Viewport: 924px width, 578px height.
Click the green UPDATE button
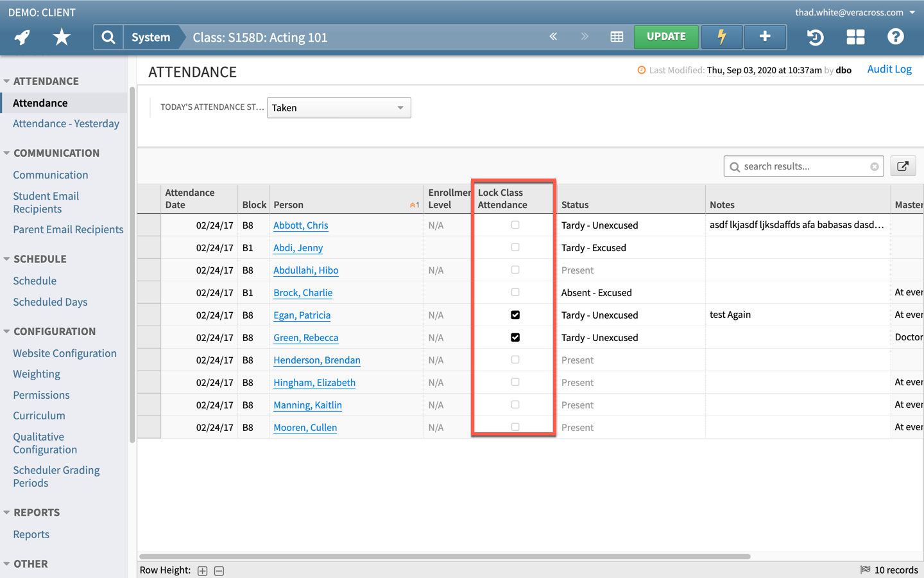pyautogui.click(x=666, y=37)
